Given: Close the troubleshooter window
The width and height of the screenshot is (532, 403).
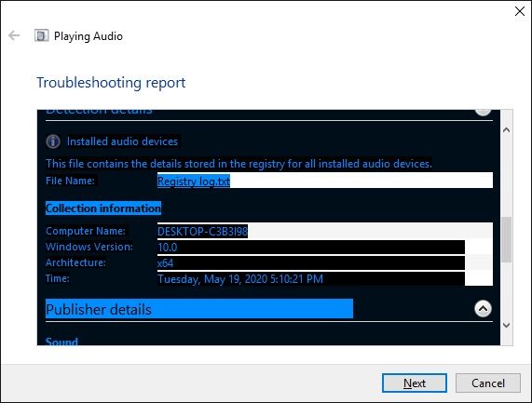Looking at the screenshot, I should coord(520,11).
